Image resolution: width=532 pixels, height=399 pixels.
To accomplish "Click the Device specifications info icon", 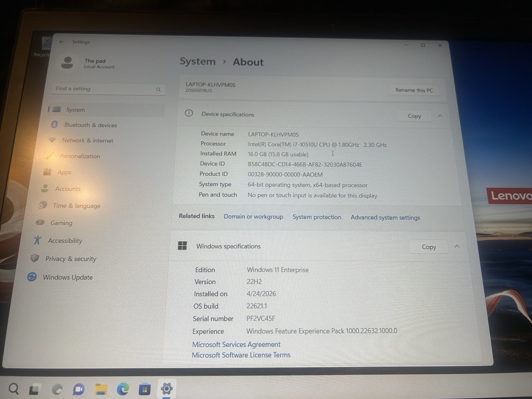I will [189, 113].
